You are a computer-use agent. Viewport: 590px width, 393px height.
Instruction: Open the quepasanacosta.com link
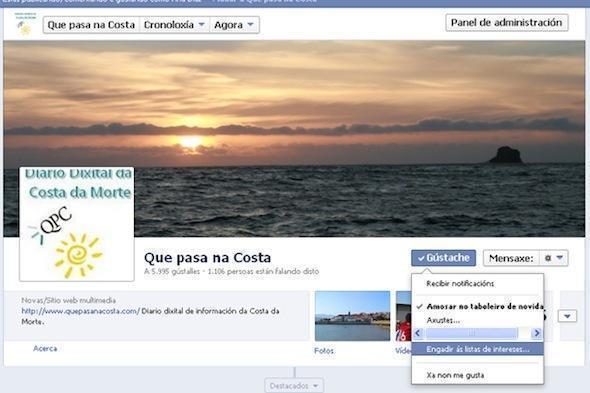point(81,311)
